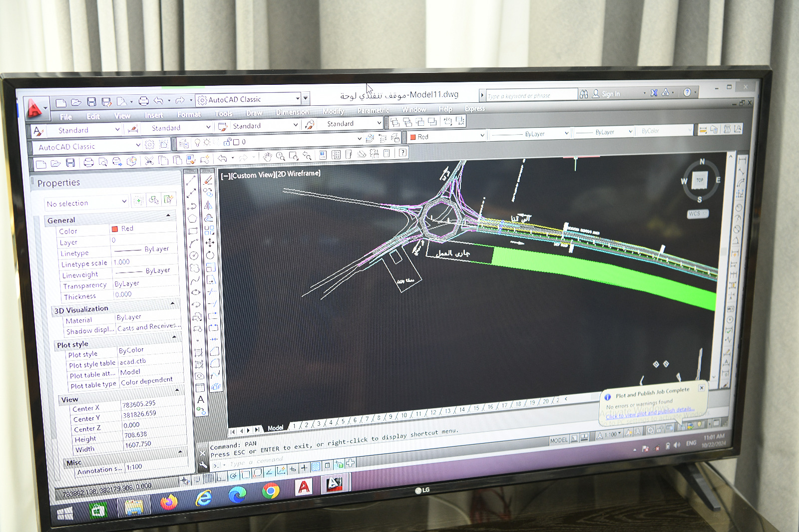Select the Chamfer modify tool

tap(215, 351)
